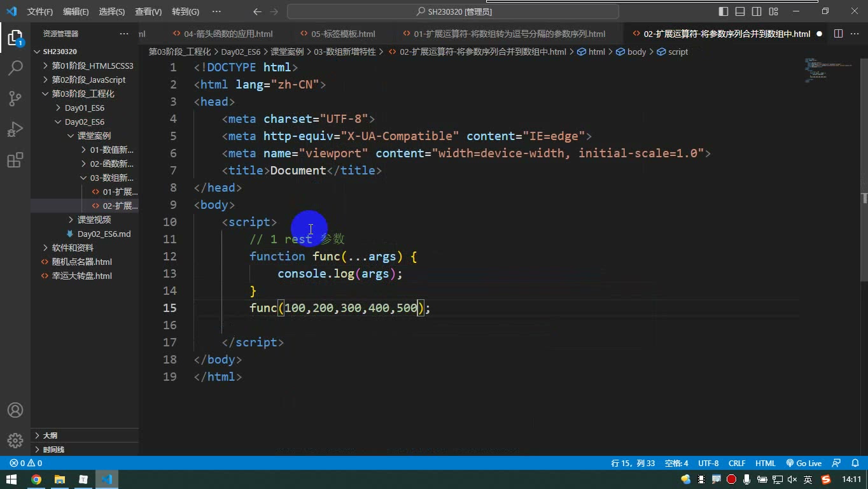868x489 pixels.
Task: Open the Accounts menu icon
Action: tap(15, 410)
